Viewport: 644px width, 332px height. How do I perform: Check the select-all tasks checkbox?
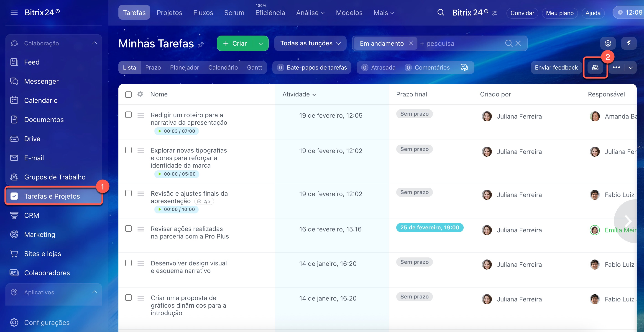pos(128,94)
